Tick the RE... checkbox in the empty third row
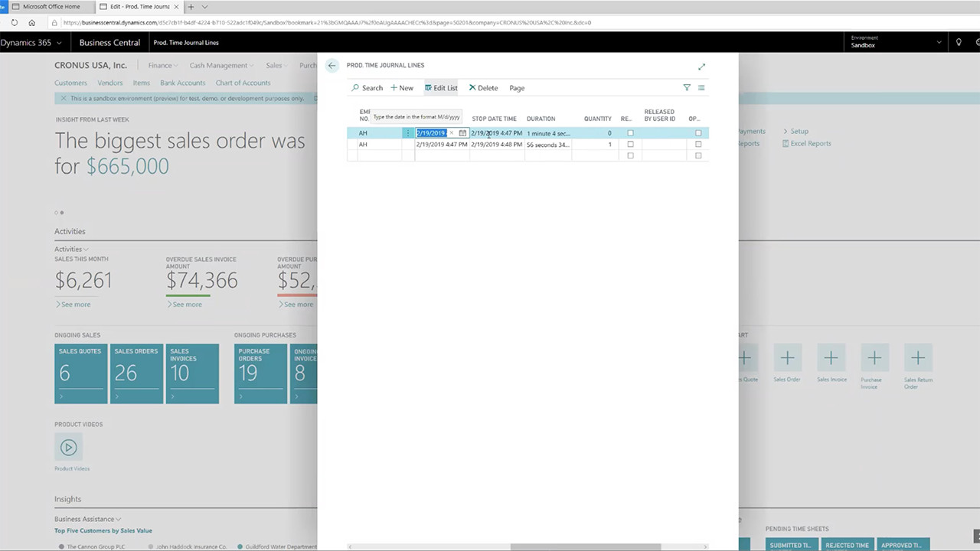 pyautogui.click(x=630, y=155)
